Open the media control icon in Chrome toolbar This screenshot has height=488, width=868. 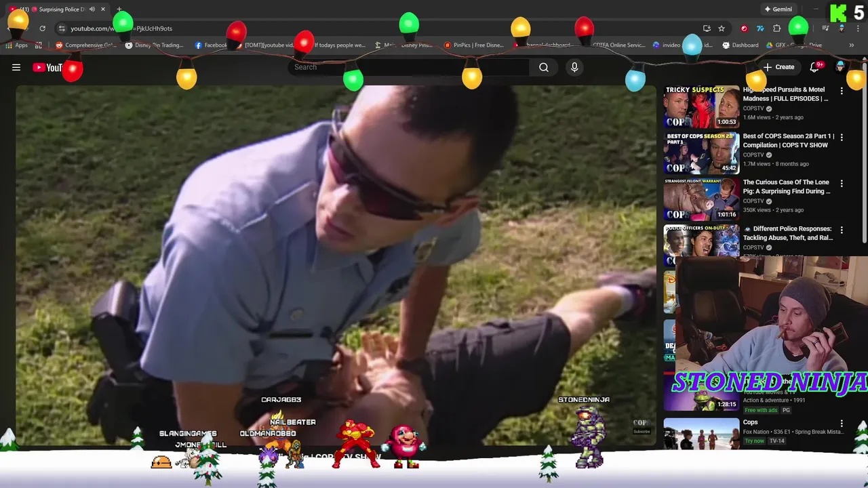click(825, 28)
